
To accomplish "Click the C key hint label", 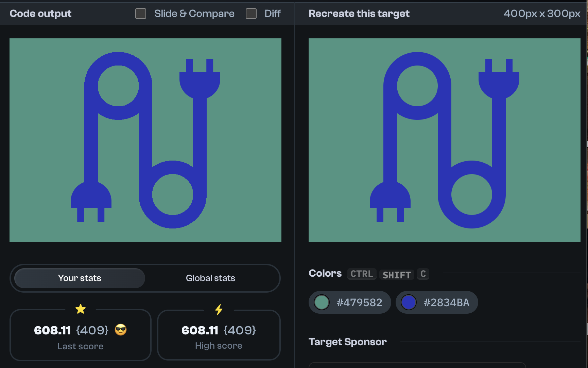I will (423, 274).
